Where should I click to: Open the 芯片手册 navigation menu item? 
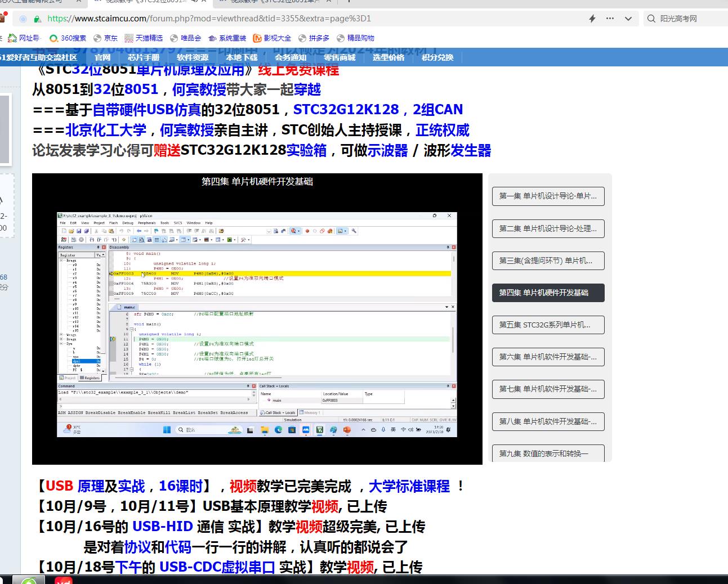point(144,57)
